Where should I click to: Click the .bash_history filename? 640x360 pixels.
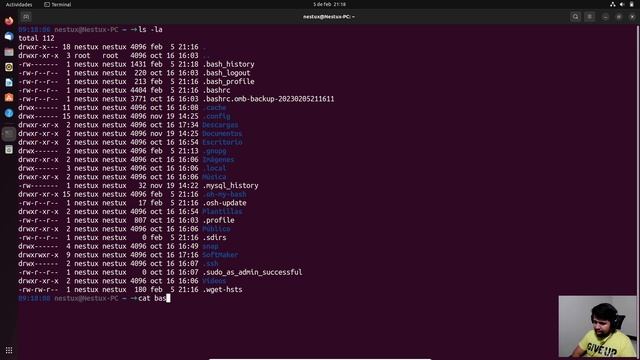(x=229, y=64)
